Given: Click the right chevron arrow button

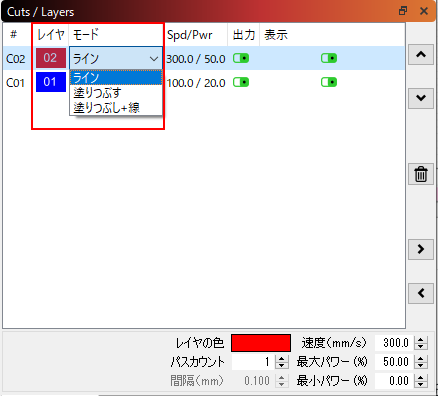Looking at the screenshot, I should (x=421, y=249).
